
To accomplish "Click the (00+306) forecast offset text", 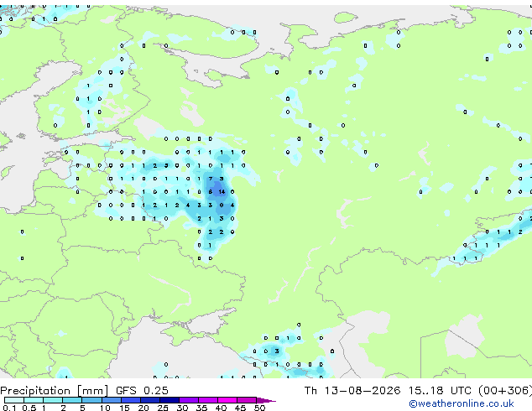I will click(505, 391).
